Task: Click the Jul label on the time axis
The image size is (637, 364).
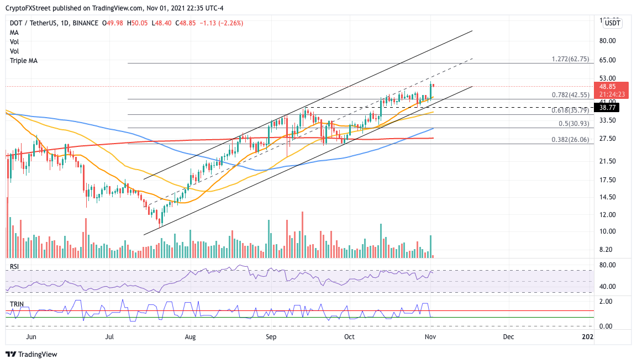Action: (110, 337)
